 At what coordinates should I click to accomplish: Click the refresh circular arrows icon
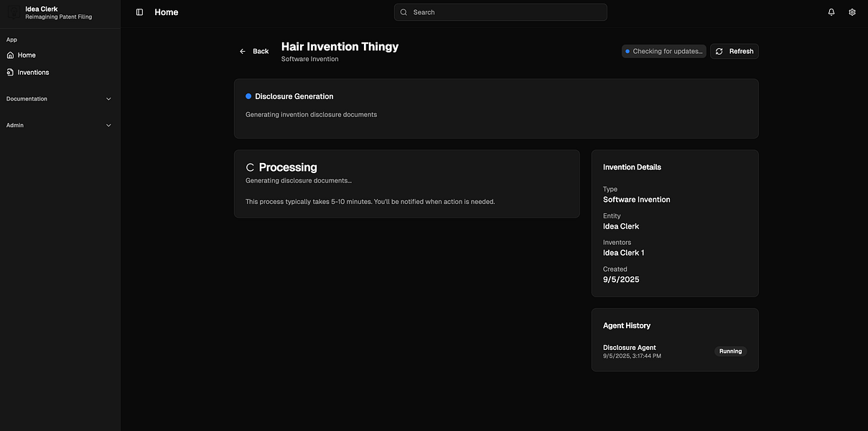(719, 52)
